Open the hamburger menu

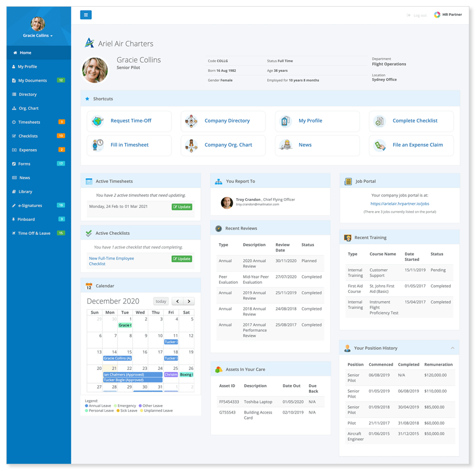(x=86, y=15)
